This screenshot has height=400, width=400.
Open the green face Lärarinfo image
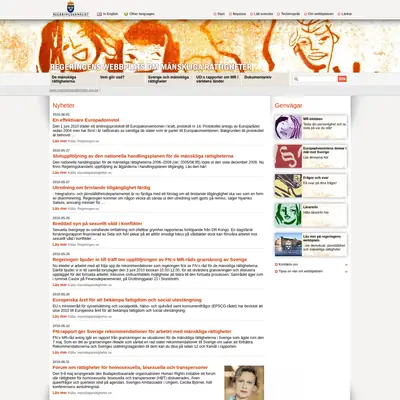click(x=288, y=215)
